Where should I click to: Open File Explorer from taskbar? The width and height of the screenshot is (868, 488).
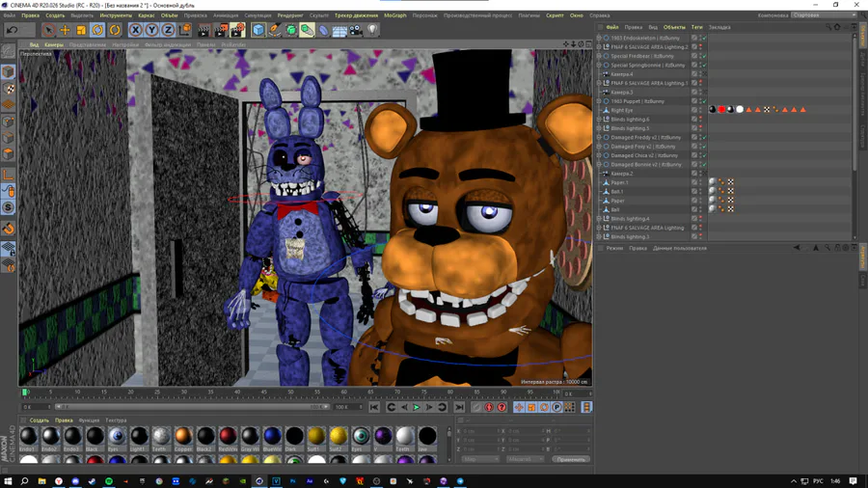click(41, 481)
